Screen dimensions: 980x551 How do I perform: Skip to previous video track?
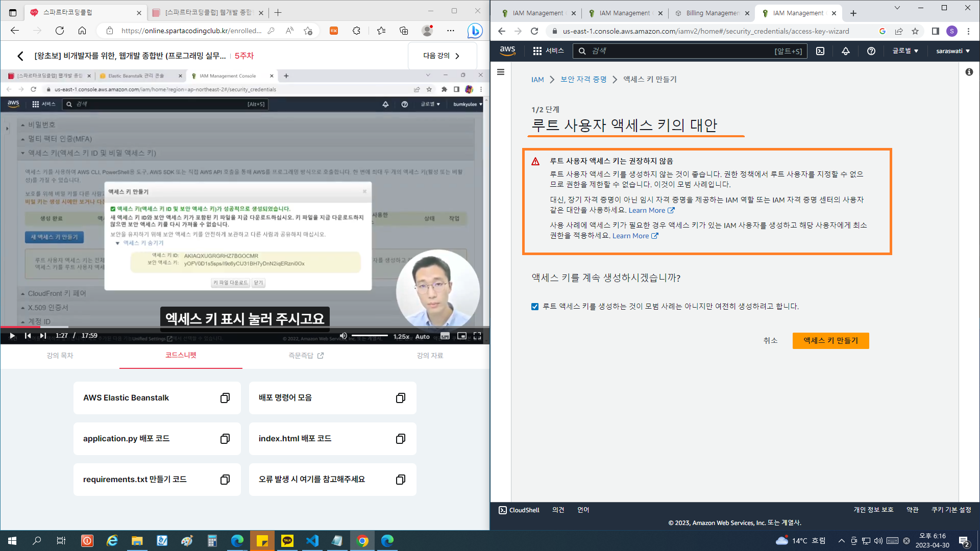pyautogui.click(x=28, y=336)
